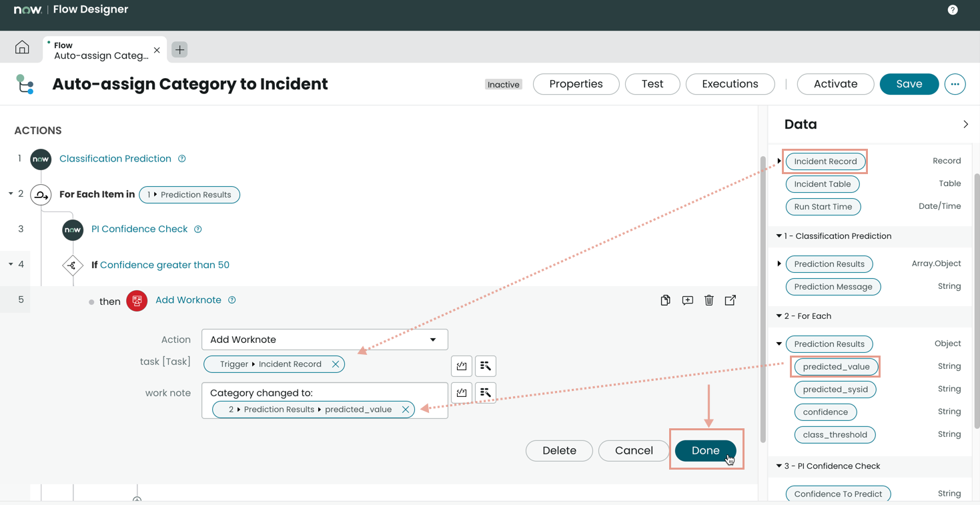Click the Properties button
The height and width of the screenshot is (505, 980).
click(x=576, y=84)
